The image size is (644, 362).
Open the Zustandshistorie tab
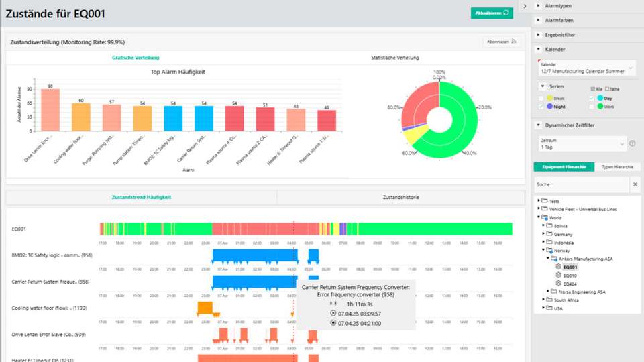pos(401,197)
